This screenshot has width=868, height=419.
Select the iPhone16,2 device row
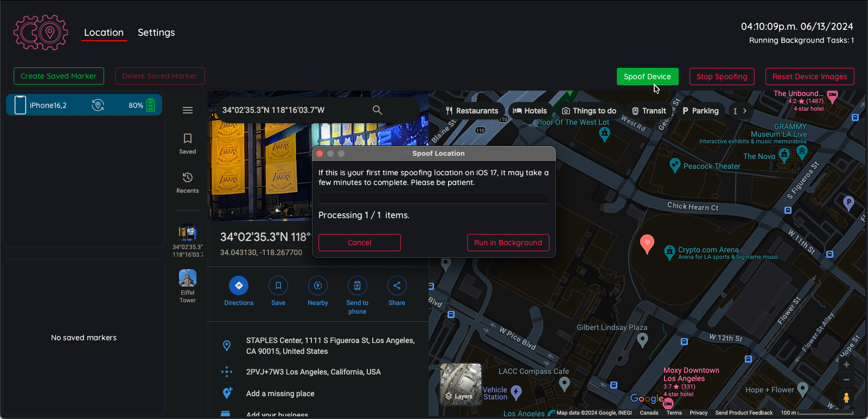(84, 105)
